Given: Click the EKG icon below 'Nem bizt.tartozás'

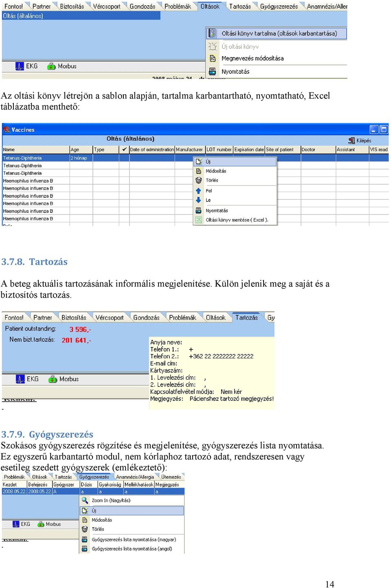Looking at the screenshot, I should point(20,379).
